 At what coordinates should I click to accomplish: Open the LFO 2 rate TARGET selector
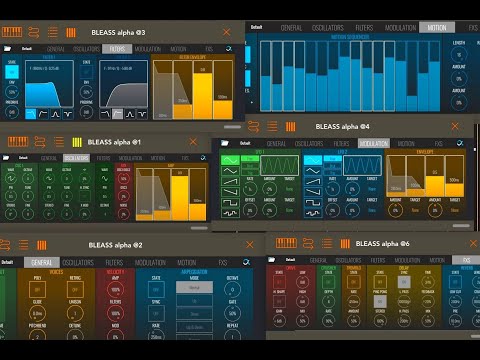pos(372,189)
